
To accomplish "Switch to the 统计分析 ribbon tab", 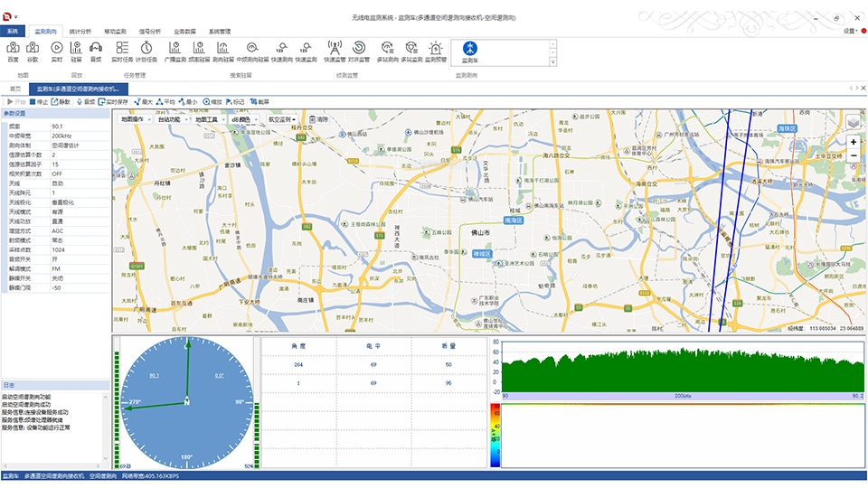I will 80,31.
